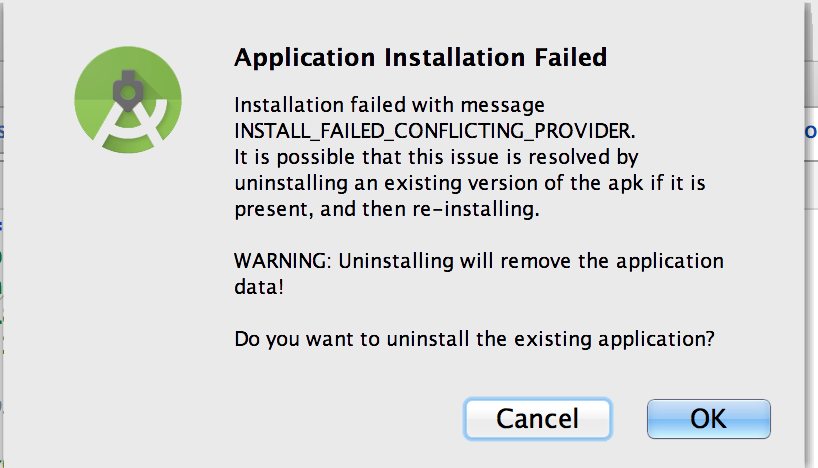
Task: Click the partially visible blue link at right edge
Action: pyautogui.click(x=811, y=131)
